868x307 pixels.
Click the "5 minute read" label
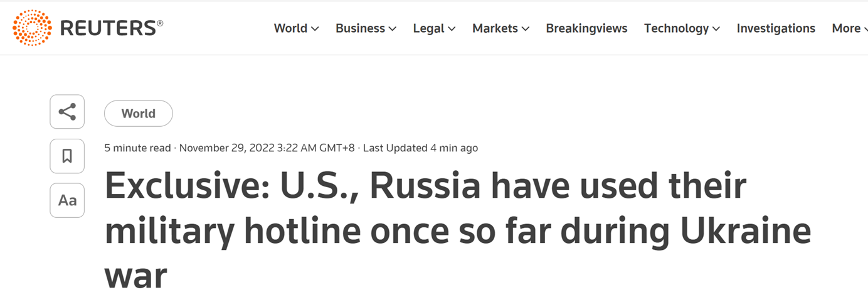[x=137, y=148]
